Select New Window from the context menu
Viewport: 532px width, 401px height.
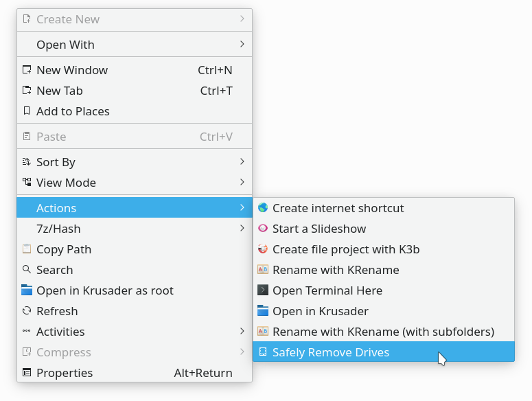point(135,70)
